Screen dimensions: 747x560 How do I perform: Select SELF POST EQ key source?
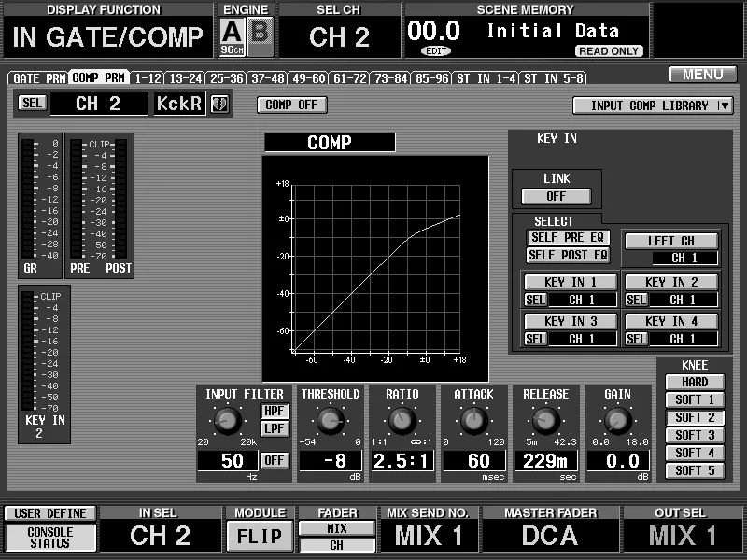(568, 255)
